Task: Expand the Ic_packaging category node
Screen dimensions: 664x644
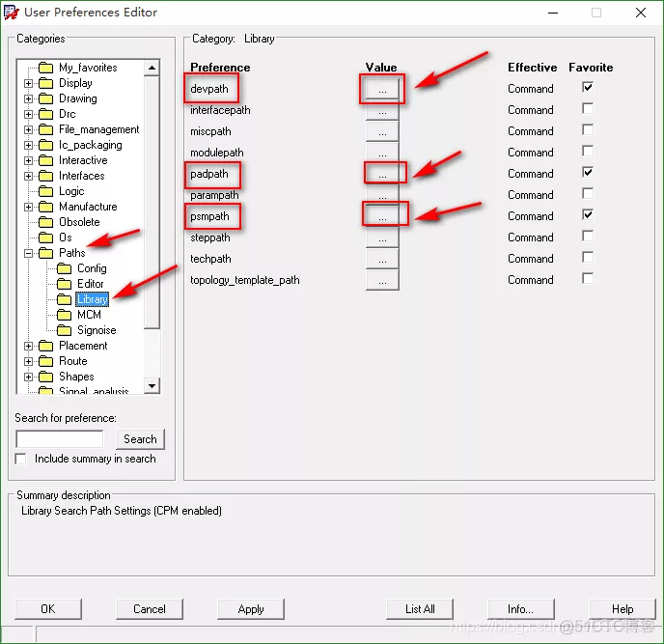Action: (28, 146)
